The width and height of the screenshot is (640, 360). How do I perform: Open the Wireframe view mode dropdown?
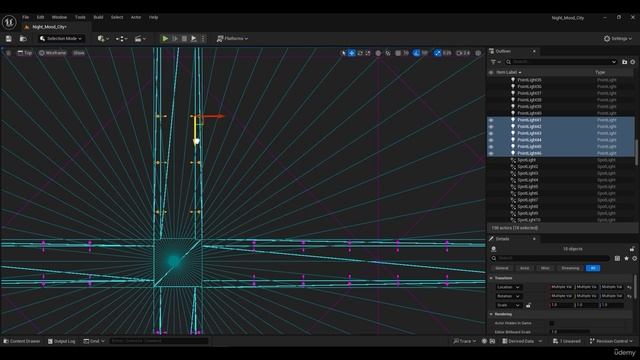pos(52,53)
